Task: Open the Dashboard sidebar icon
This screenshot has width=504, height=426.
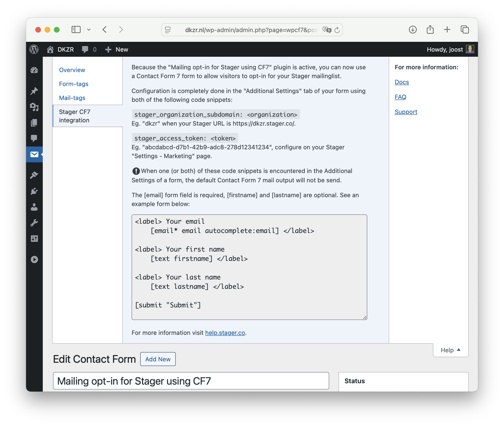Action: (34, 70)
